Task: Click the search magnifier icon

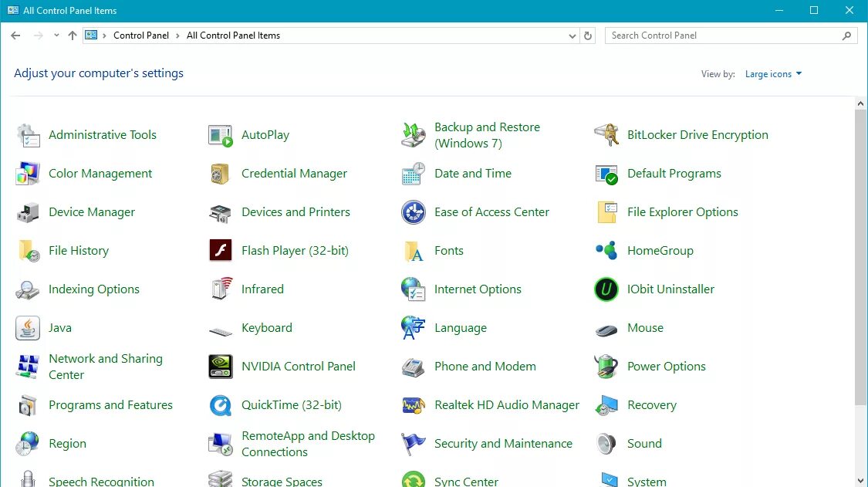Action: (x=846, y=36)
